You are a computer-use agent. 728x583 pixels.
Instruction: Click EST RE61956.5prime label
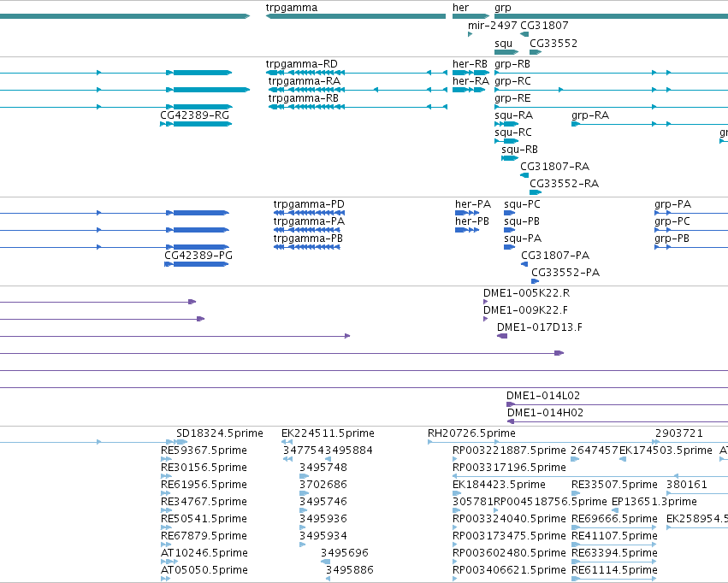click(x=204, y=486)
